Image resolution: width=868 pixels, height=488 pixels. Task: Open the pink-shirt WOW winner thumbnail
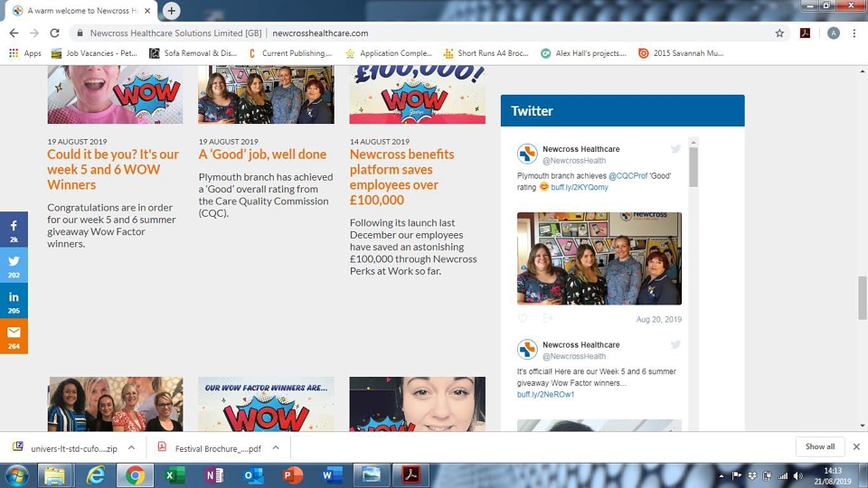tap(115, 95)
